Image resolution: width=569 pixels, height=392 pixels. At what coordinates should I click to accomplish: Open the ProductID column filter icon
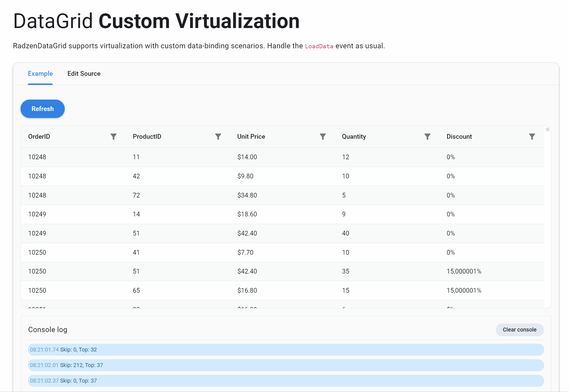tap(218, 136)
